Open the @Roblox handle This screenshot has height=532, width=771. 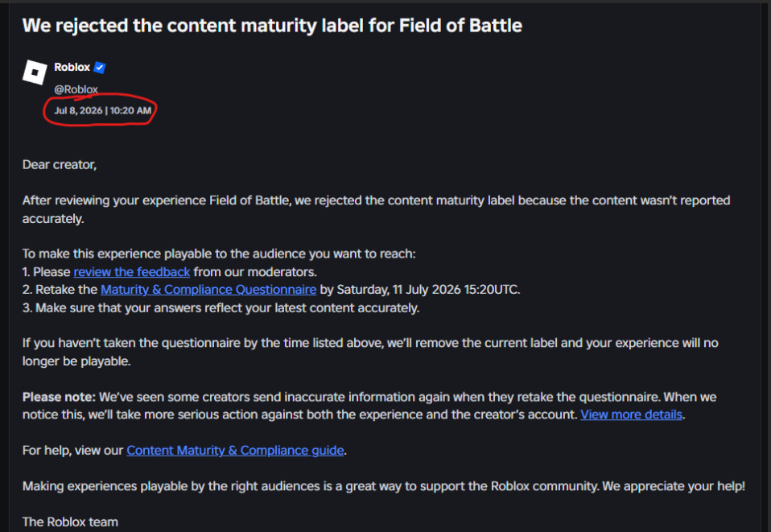(x=76, y=89)
